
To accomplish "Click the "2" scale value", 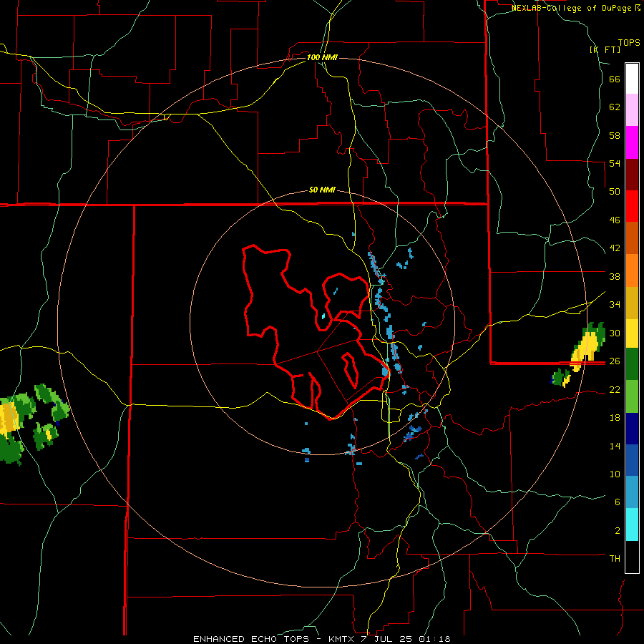I will point(618,531).
